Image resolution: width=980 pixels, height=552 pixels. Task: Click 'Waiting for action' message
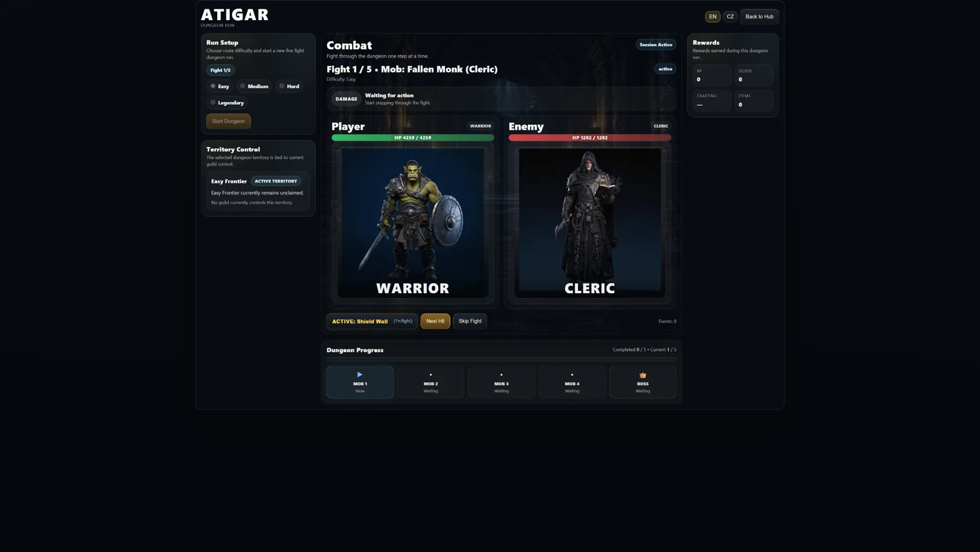[x=389, y=95]
